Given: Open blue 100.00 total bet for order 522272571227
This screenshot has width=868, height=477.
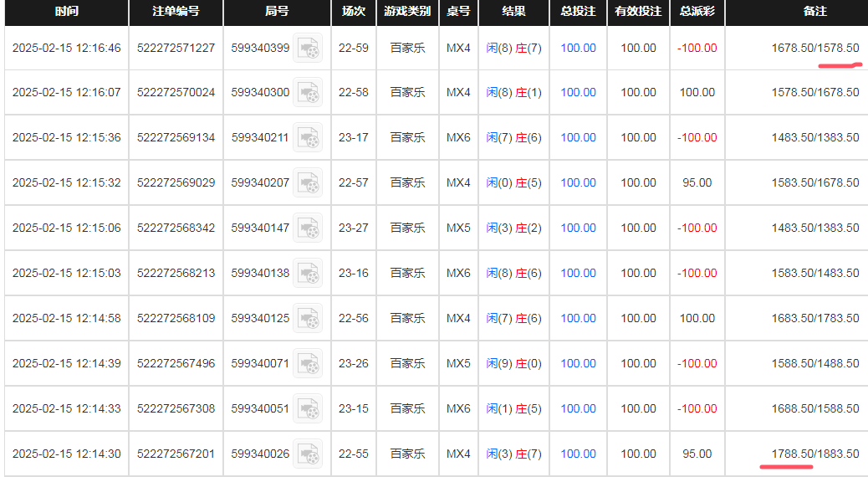Looking at the screenshot, I should pyautogui.click(x=578, y=49).
